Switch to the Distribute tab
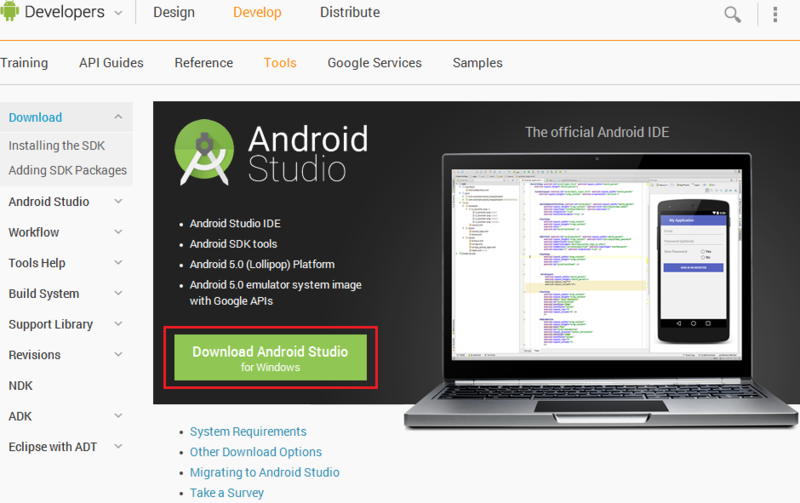Viewport: 800px width, 503px height. [x=350, y=12]
